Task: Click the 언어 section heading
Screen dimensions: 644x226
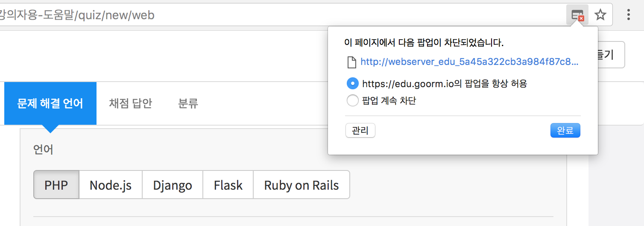Action: (43, 150)
